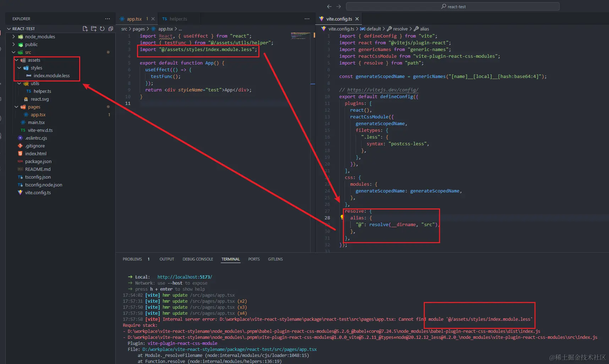This screenshot has height=364, width=609.
Task: Click the React icon on app.tsx tab
Action: (x=122, y=19)
